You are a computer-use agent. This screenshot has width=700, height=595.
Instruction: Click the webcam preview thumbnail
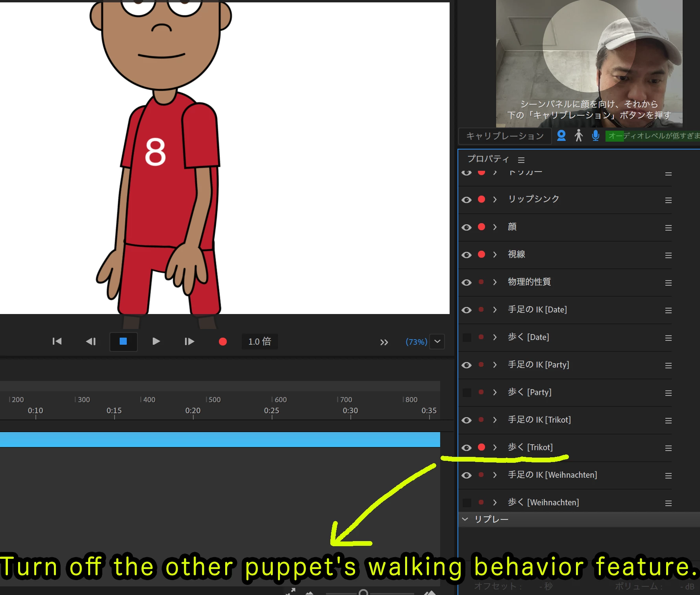(589, 63)
